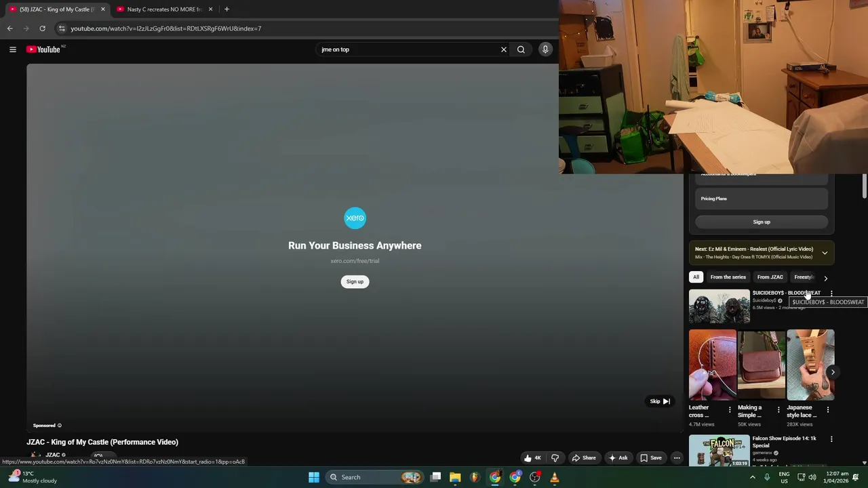Open Falcon Show Episode 14 thumbnail
The width and height of the screenshot is (868, 488).
(x=719, y=451)
